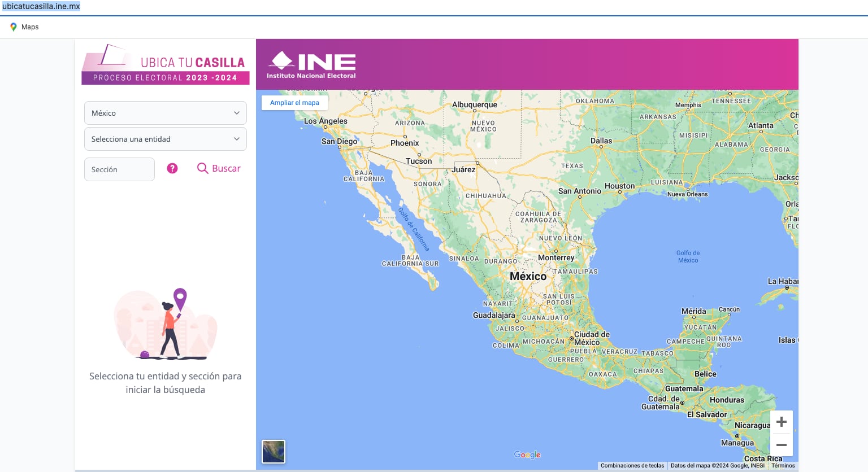Click the Sección input field
Viewport: 868px width, 472px height.
[x=119, y=169]
